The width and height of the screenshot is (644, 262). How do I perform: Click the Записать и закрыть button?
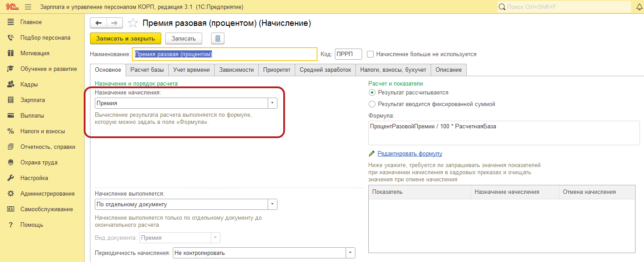pyautogui.click(x=126, y=39)
